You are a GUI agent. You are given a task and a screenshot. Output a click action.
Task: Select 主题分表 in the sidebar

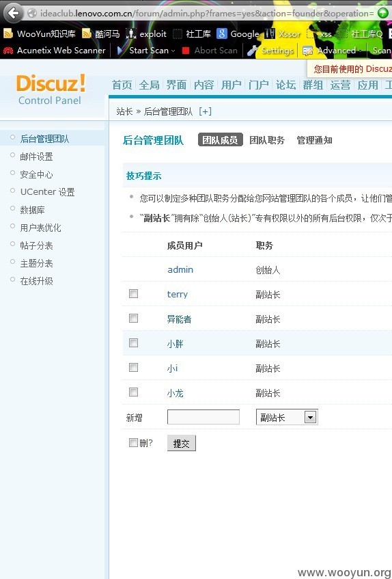[36, 263]
